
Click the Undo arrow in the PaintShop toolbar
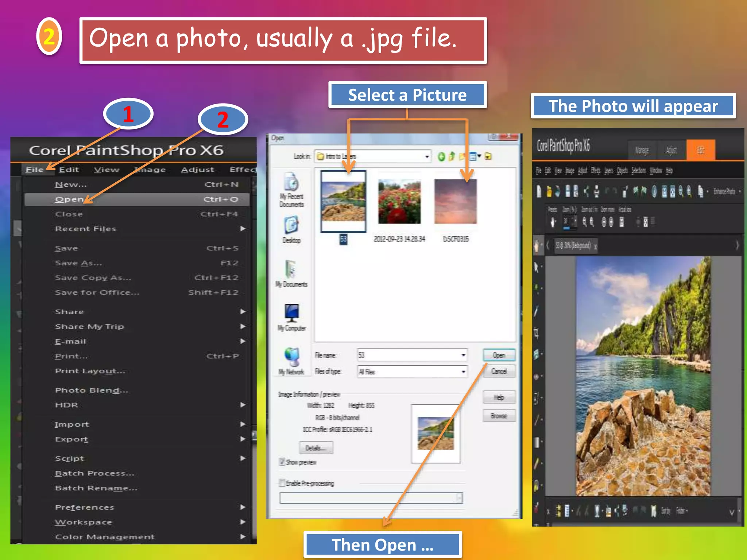pyautogui.click(x=607, y=191)
